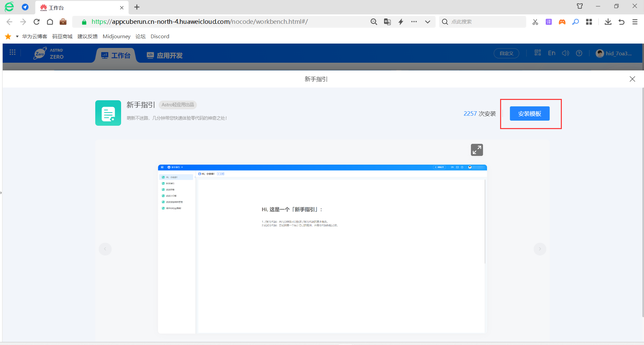Open a new browser tab
644x345 pixels.
pyautogui.click(x=137, y=7)
